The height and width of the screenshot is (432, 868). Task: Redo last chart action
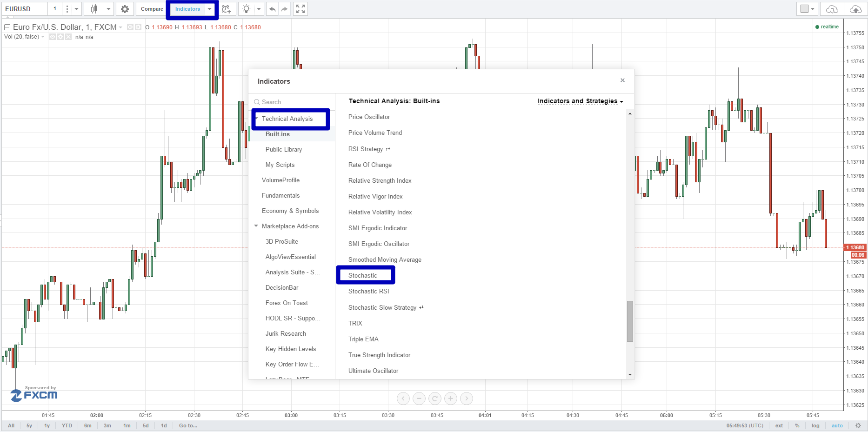(x=284, y=9)
